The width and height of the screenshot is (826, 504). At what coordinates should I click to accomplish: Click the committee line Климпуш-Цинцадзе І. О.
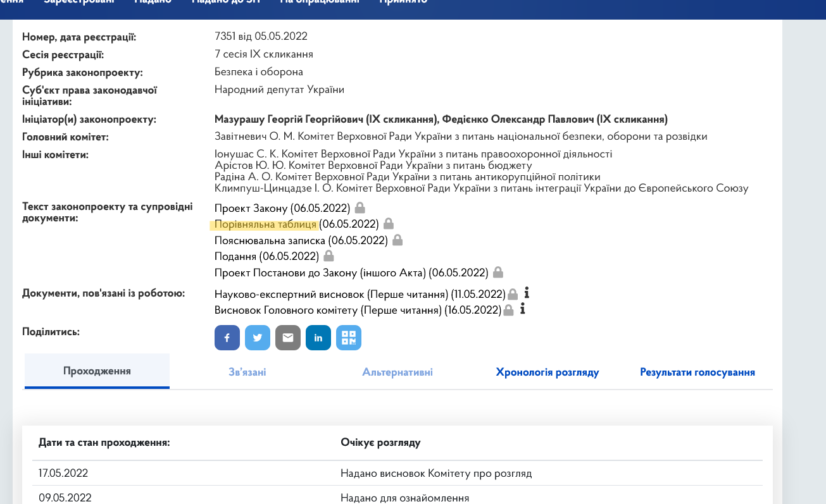pyautogui.click(x=482, y=188)
